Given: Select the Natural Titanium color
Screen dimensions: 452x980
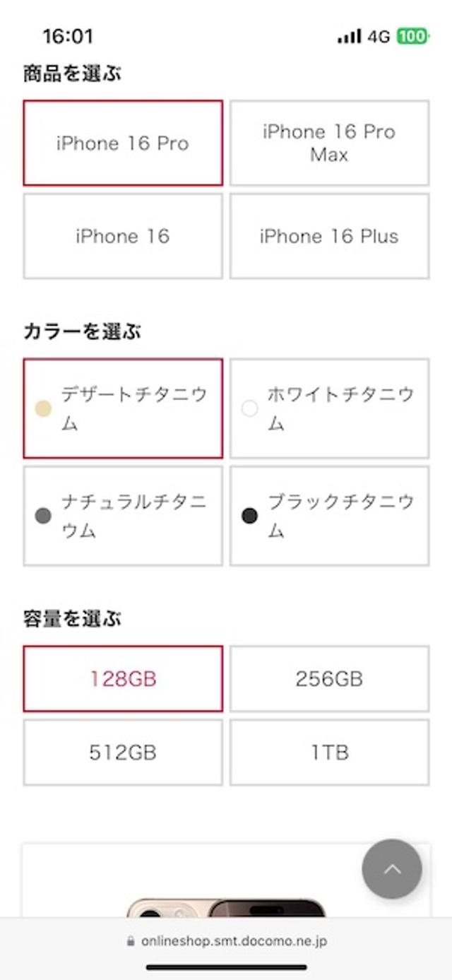Looking at the screenshot, I should coord(123,516).
